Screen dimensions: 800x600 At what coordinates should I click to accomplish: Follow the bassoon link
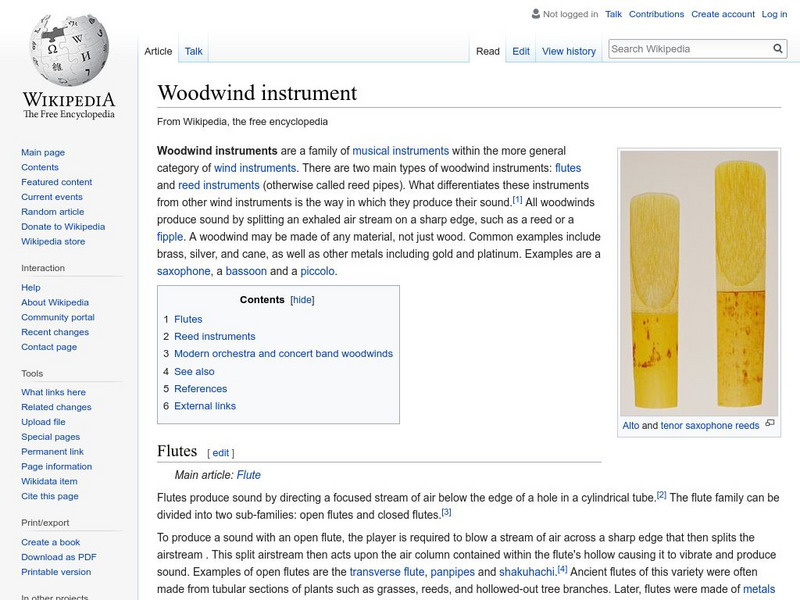246,271
